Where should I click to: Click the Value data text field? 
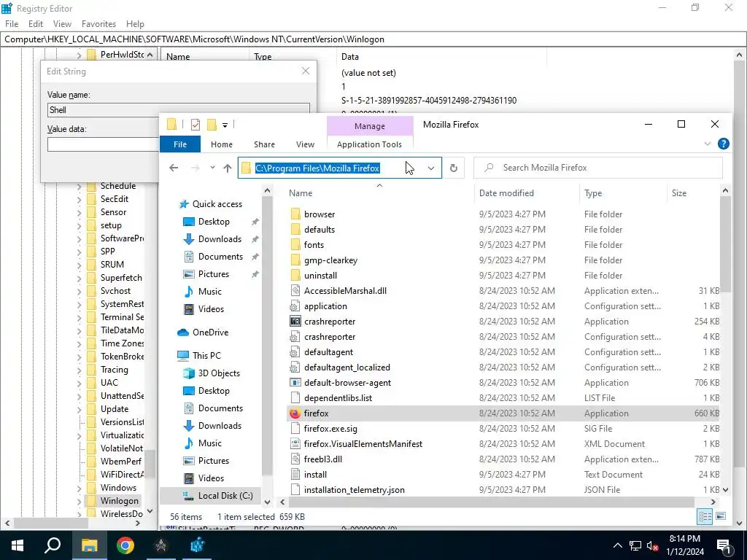(103, 144)
